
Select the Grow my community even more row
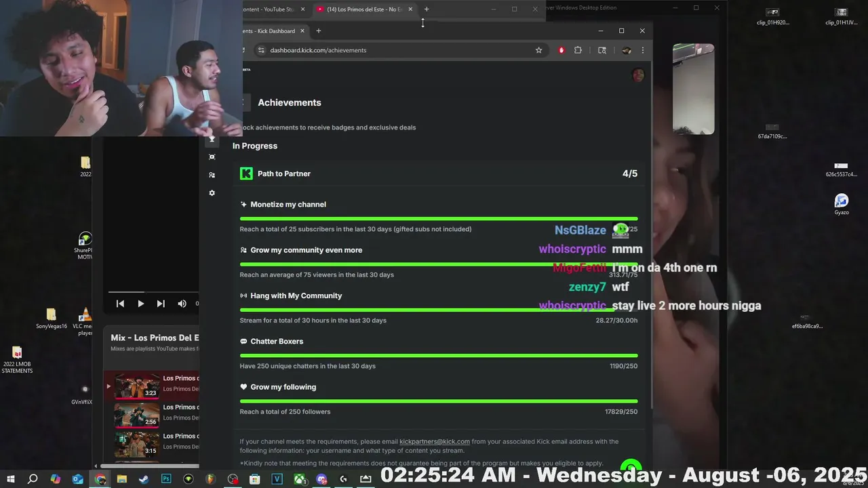[x=439, y=261]
